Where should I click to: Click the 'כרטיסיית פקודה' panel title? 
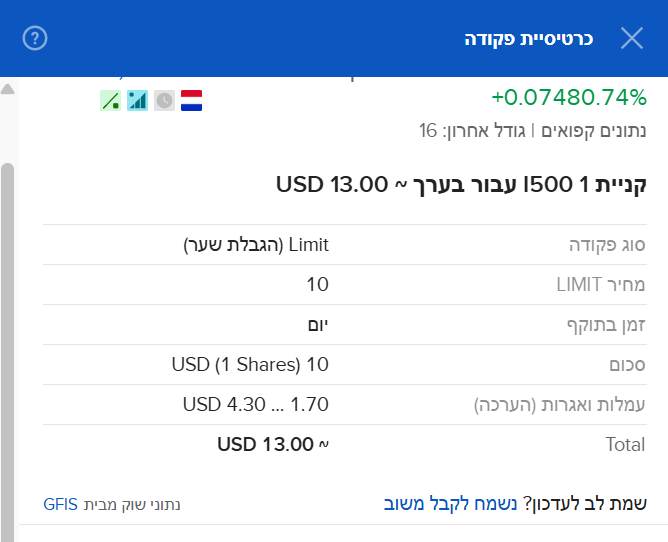(x=528, y=39)
